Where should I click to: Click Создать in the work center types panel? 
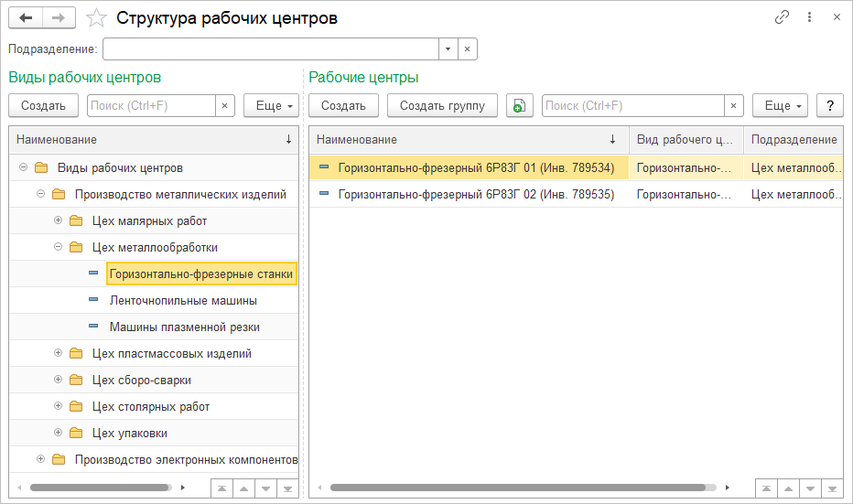click(43, 106)
